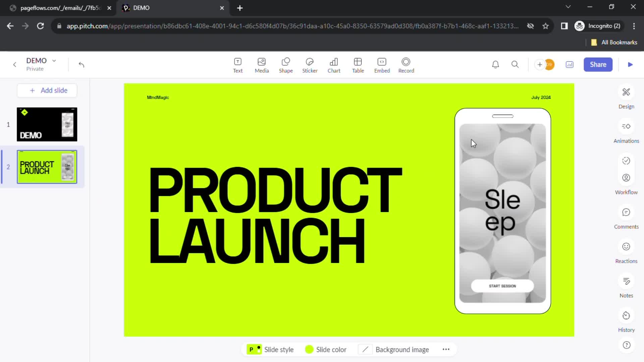Screen dimensions: 644x362
Task: Open the three-dot overflow menu
Action: click(446, 350)
